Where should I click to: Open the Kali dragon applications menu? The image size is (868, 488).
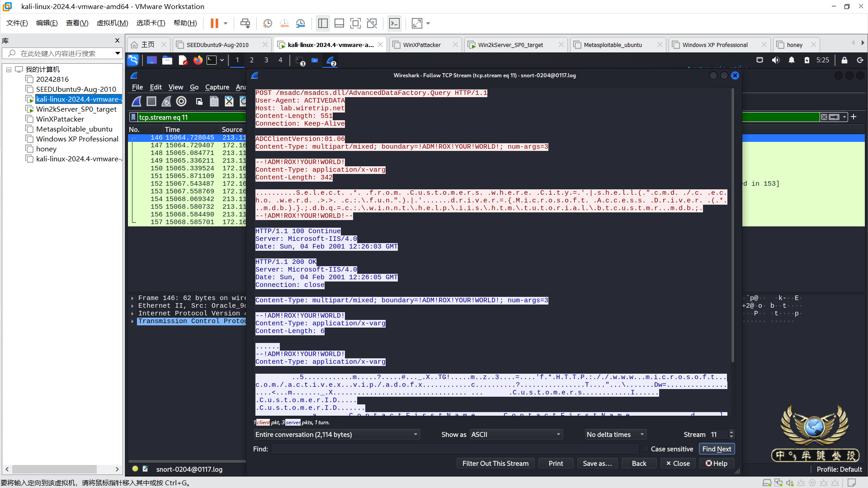coord(133,60)
